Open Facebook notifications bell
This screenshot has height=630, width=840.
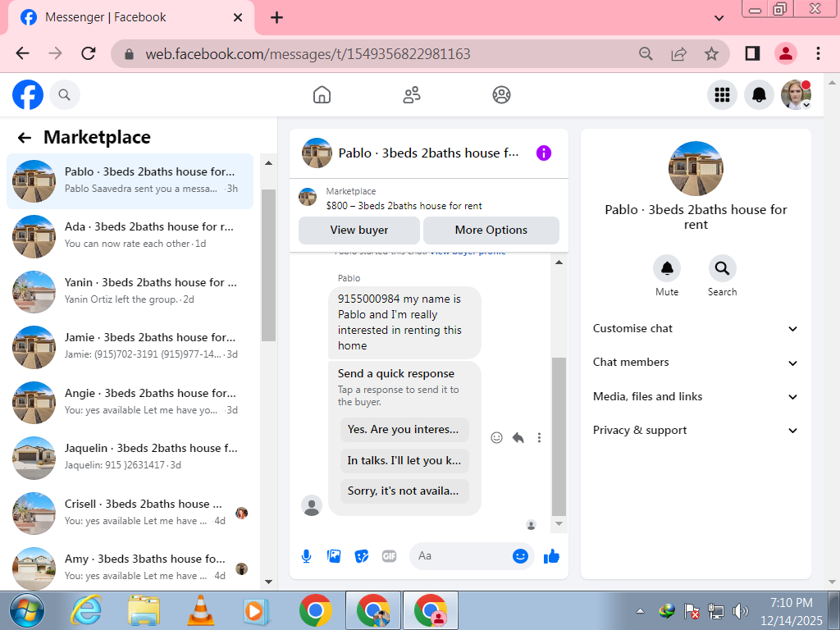[x=759, y=95]
